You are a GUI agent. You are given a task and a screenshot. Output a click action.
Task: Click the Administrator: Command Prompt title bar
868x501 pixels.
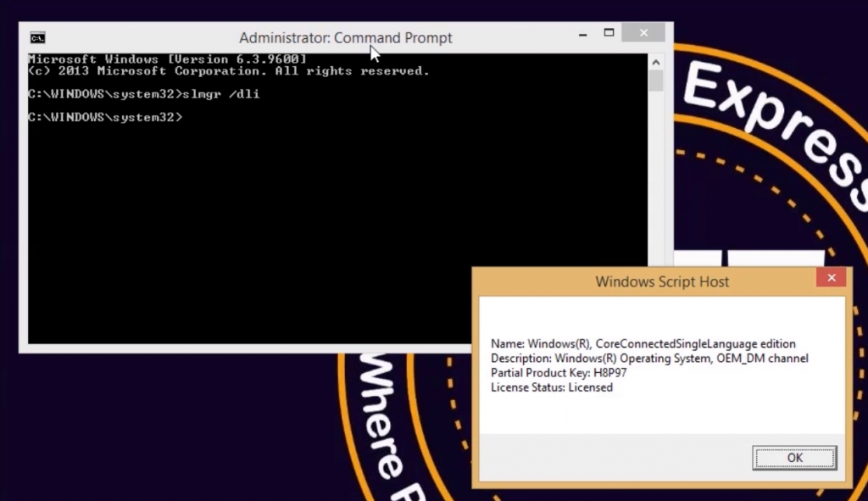346,37
